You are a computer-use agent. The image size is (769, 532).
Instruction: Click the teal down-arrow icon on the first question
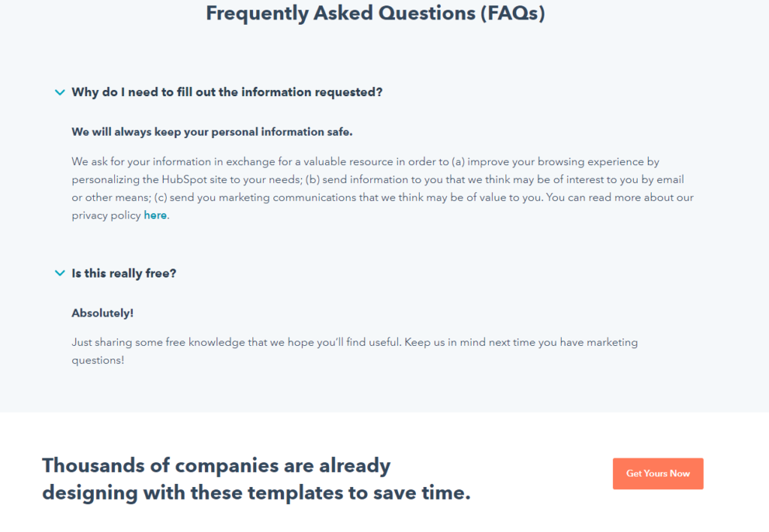pos(60,92)
